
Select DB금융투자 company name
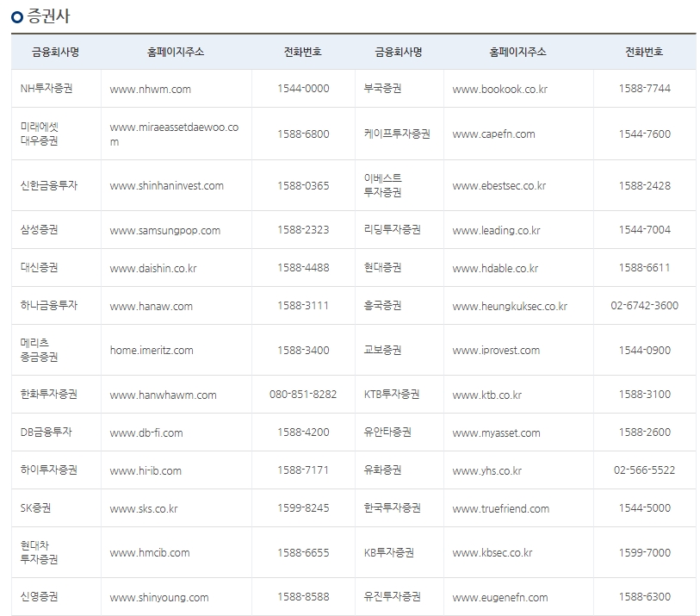[x=46, y=432]
